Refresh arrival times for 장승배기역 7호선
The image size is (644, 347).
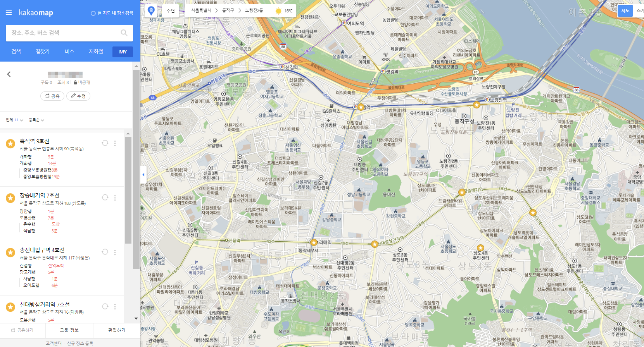(105, 198)
